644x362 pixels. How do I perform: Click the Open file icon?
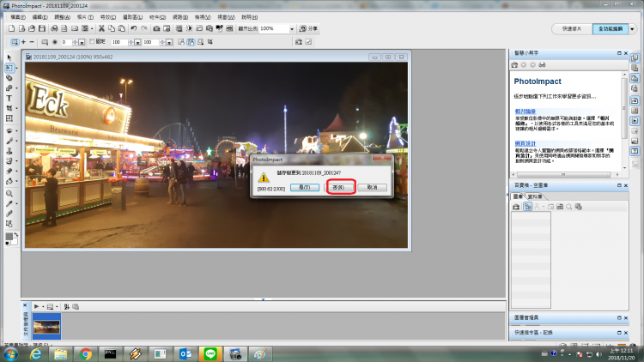coord(32,28)
